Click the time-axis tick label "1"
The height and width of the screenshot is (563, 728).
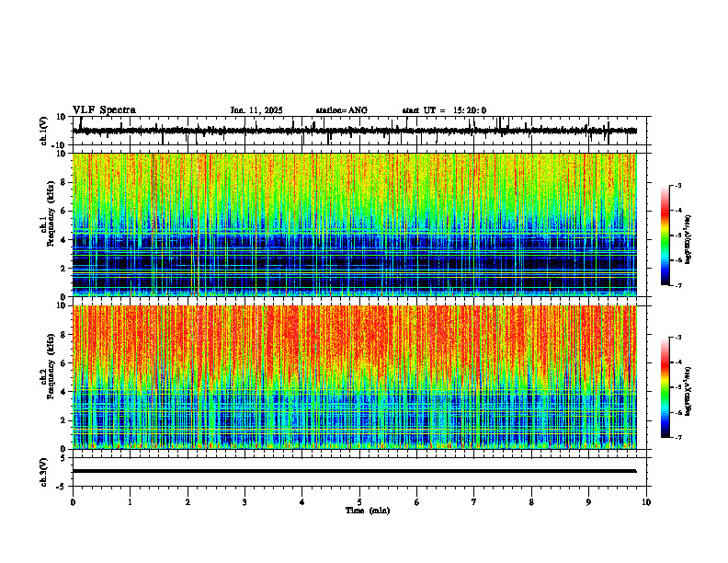pyautogui.click(x=130, y=502)
